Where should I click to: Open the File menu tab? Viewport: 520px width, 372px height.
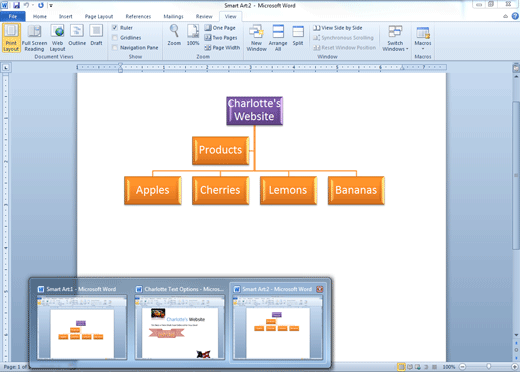13,16
